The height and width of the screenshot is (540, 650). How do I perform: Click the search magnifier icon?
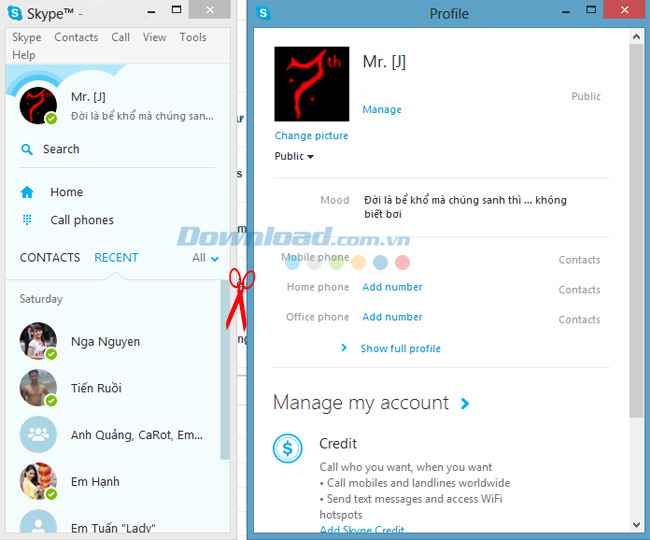coord(27,149)
